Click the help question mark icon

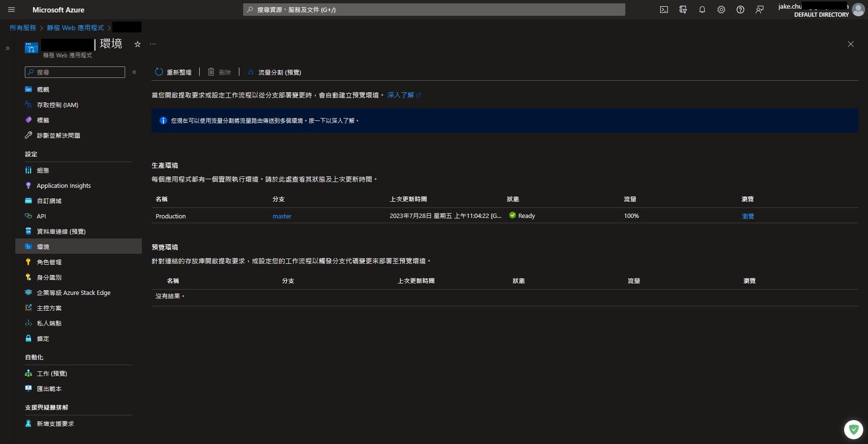[740, 10]
